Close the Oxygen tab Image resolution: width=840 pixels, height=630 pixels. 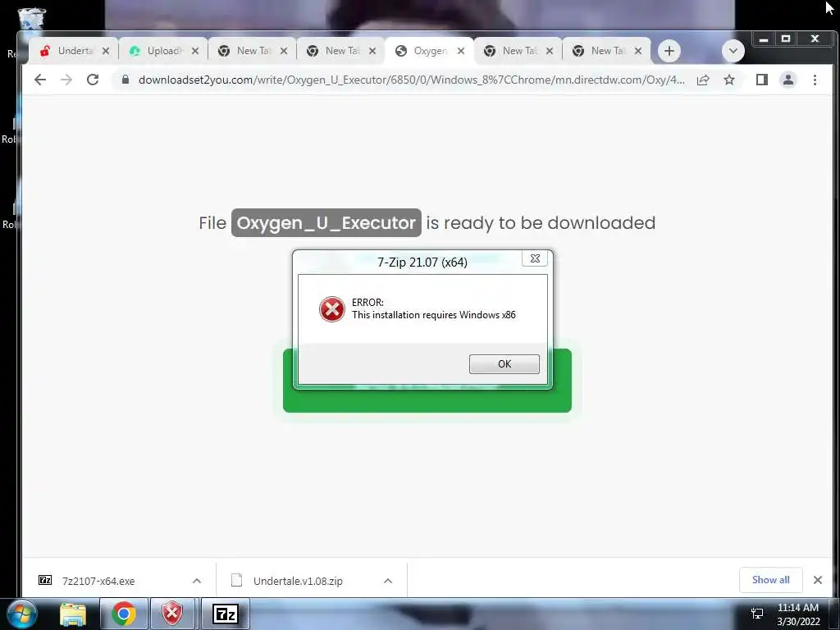461,51
